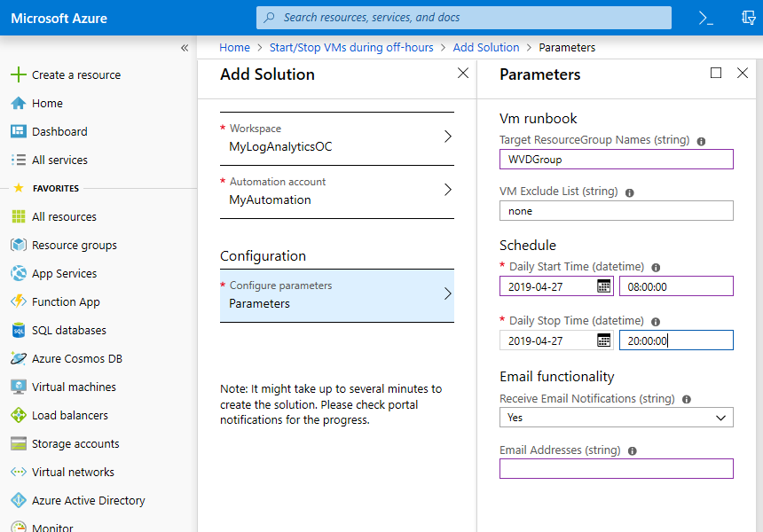Viewport: 763px width, 532px height.
Task: Open All services in the sidebar
Action: [x=59, y=160]
